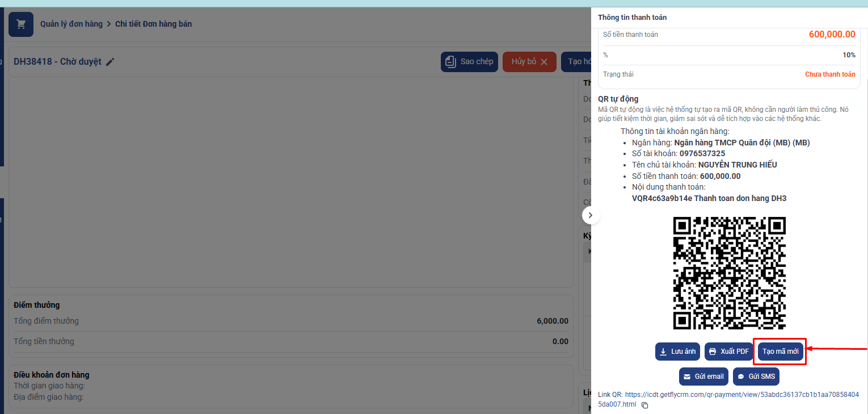
Task: Click the 600,000.00 payment amount at top
Action: point(832,35)
